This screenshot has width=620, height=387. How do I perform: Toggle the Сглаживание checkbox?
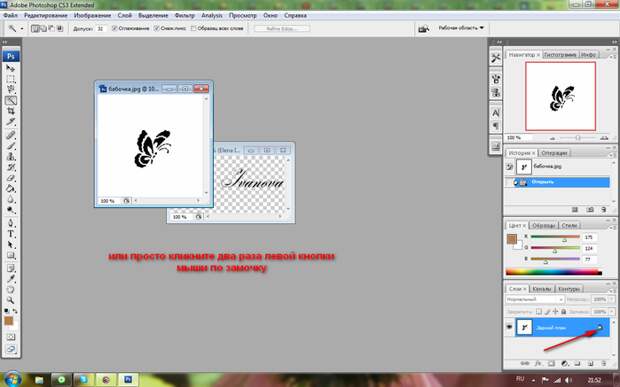114,28
